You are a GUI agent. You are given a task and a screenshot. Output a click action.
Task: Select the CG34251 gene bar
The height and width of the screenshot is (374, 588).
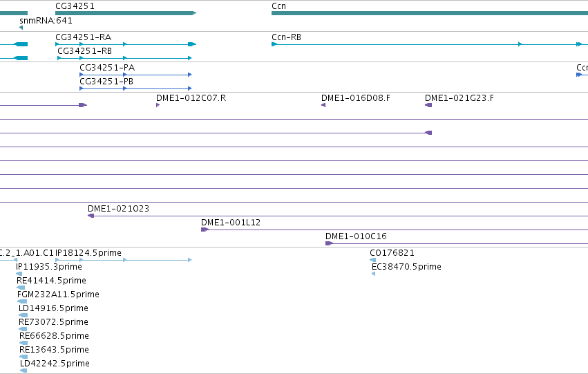(x=126, y=13)
